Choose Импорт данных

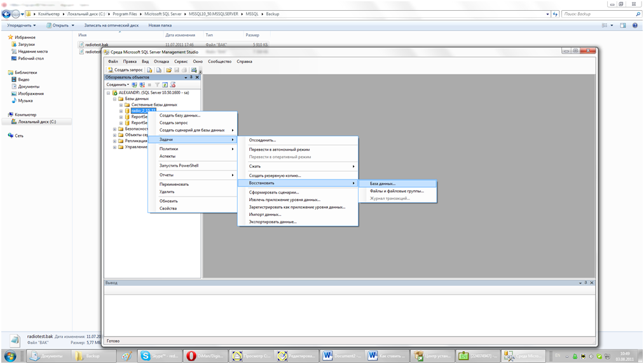298,214
